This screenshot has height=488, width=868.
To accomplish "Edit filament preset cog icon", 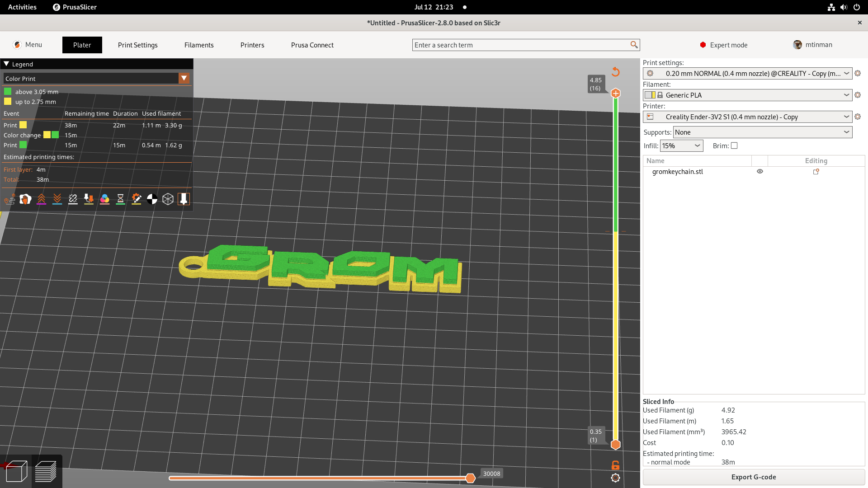I will pyautogui.click(x=858, y=95).
